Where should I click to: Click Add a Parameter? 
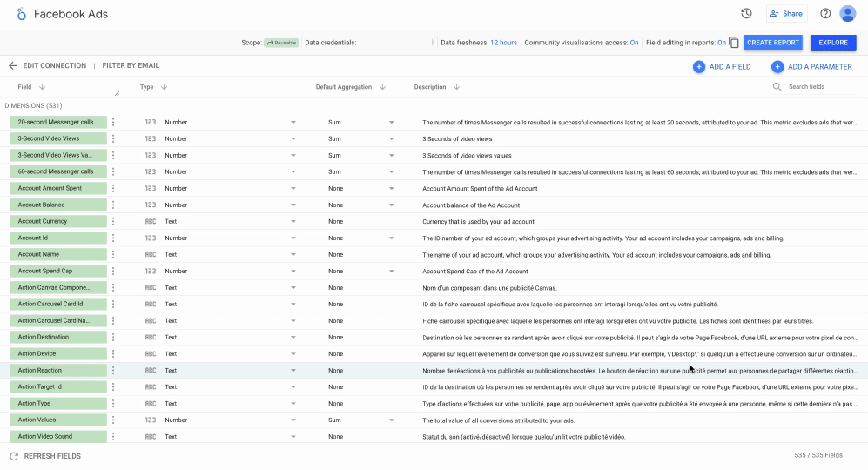coord(811,66)
